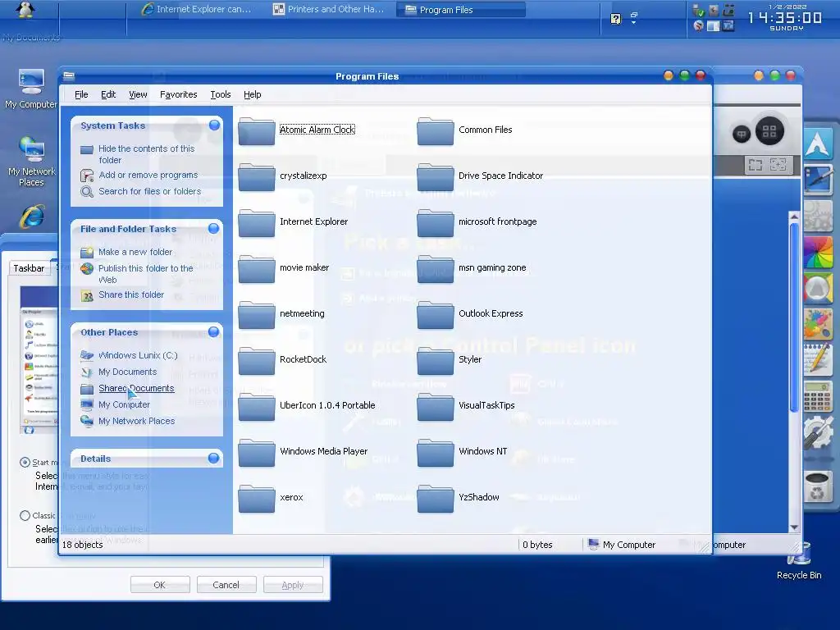The image size is (840, 630).
Task: Expand the Details panel
Action: tap(214, 459)
